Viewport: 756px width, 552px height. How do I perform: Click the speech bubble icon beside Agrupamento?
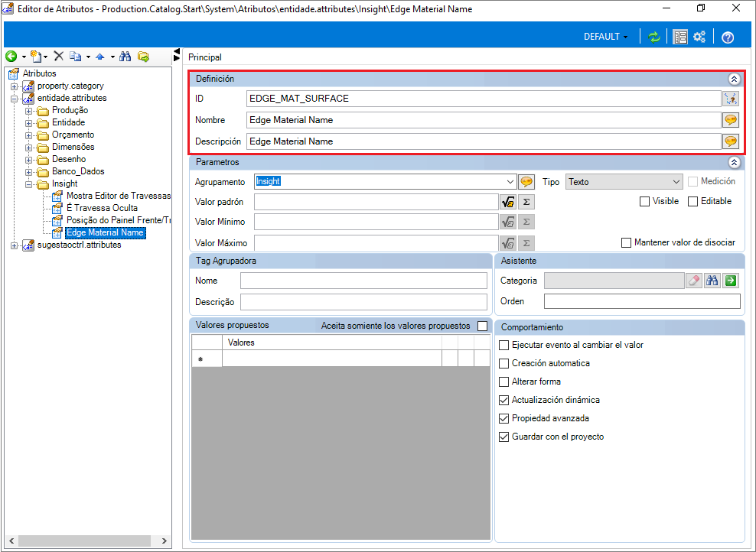[x=526, y=182]
